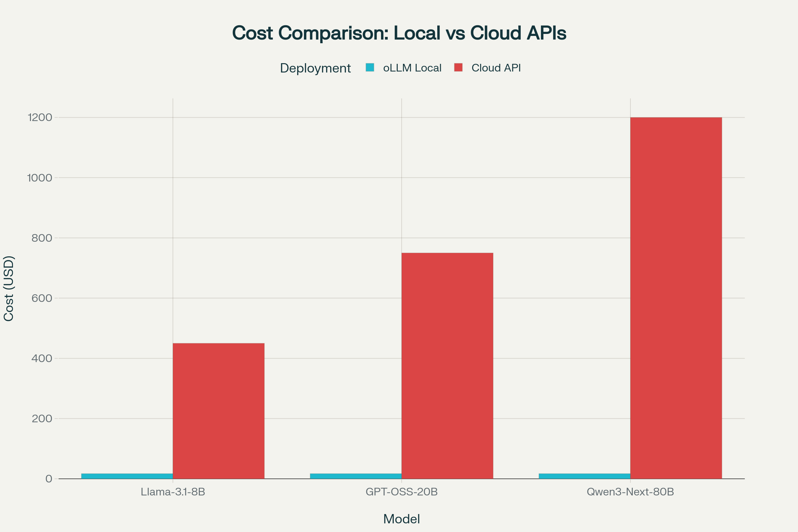Click the 1200 y-axis tick label
This screenshot has height=532, width=798.
40,117
